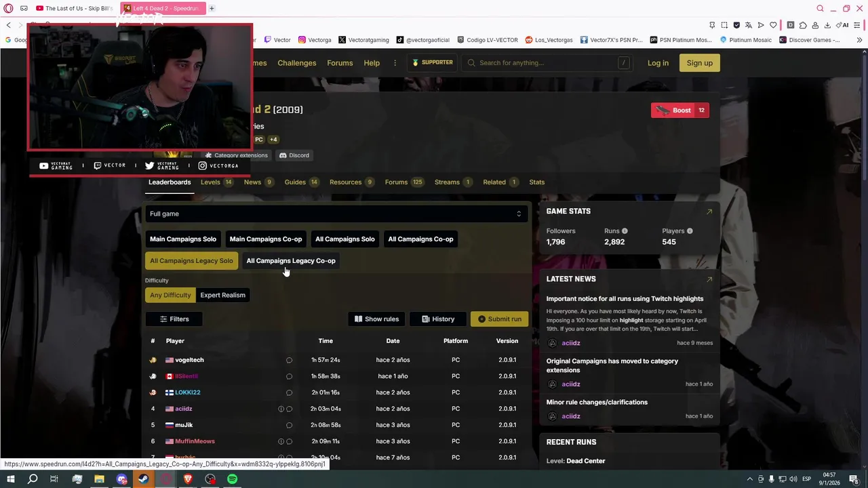
Task: Open a new browser tab with plus
Action: (212, 8)
